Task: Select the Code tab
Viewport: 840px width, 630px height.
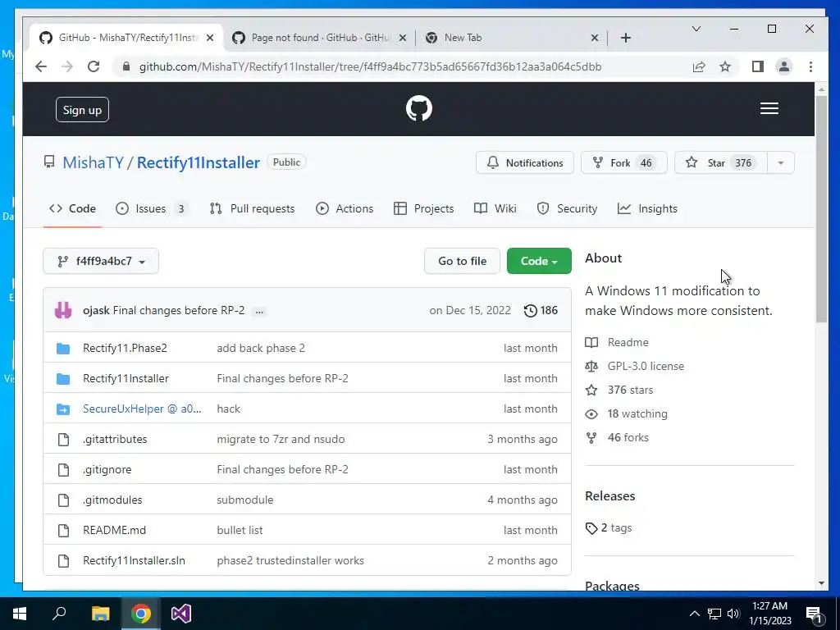Action: click(72, 209)
